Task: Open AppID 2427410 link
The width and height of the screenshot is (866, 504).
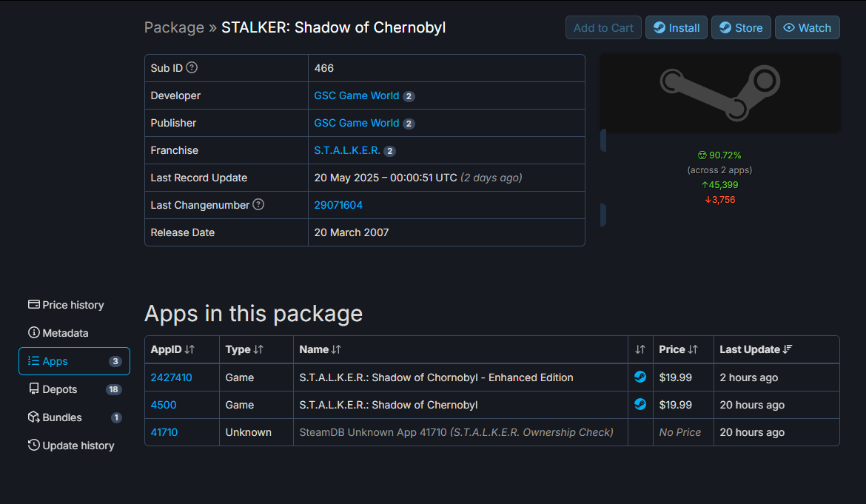Action: point(171,377)
